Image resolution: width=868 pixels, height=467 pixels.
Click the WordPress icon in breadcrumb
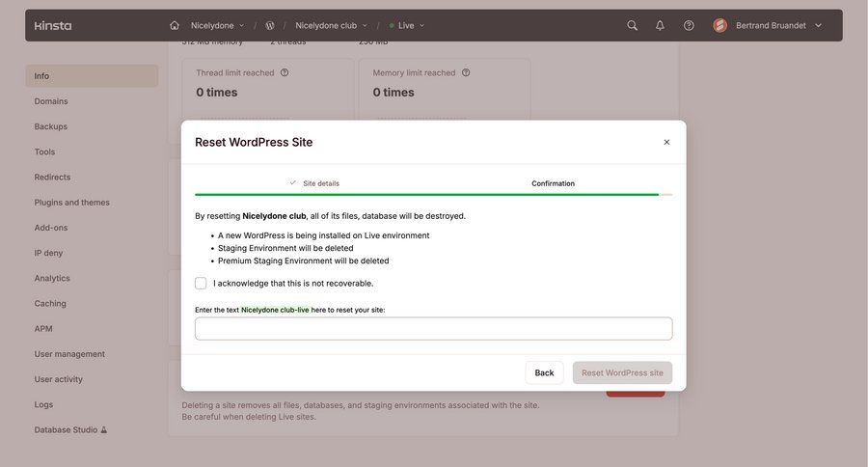(270, 25)
